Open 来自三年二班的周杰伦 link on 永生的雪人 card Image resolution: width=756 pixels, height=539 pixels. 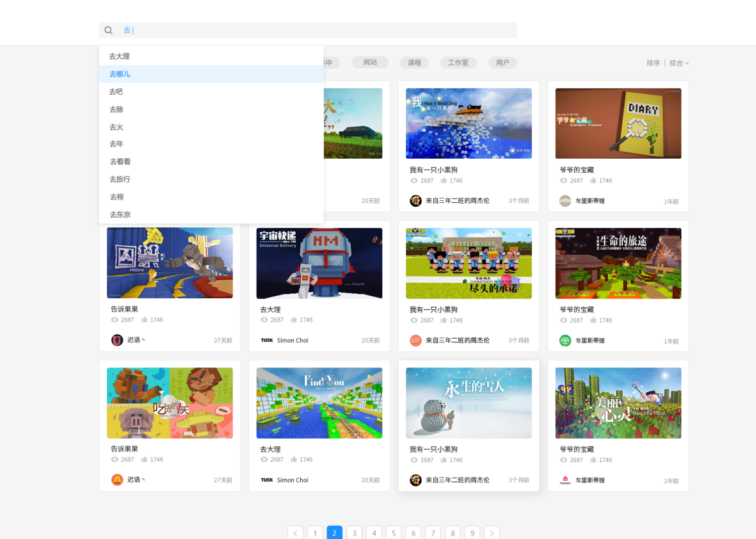coord(458,480)
